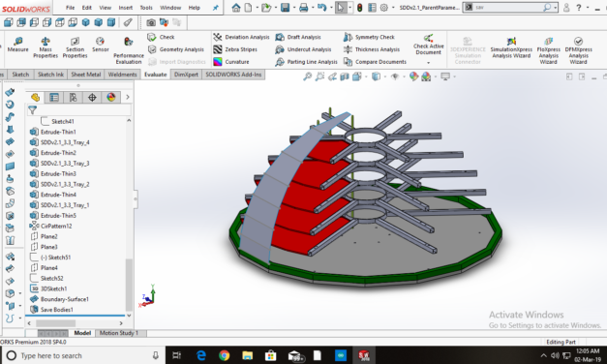Open the Measure tool
The image size is (607, 364).
coord(17,45)
